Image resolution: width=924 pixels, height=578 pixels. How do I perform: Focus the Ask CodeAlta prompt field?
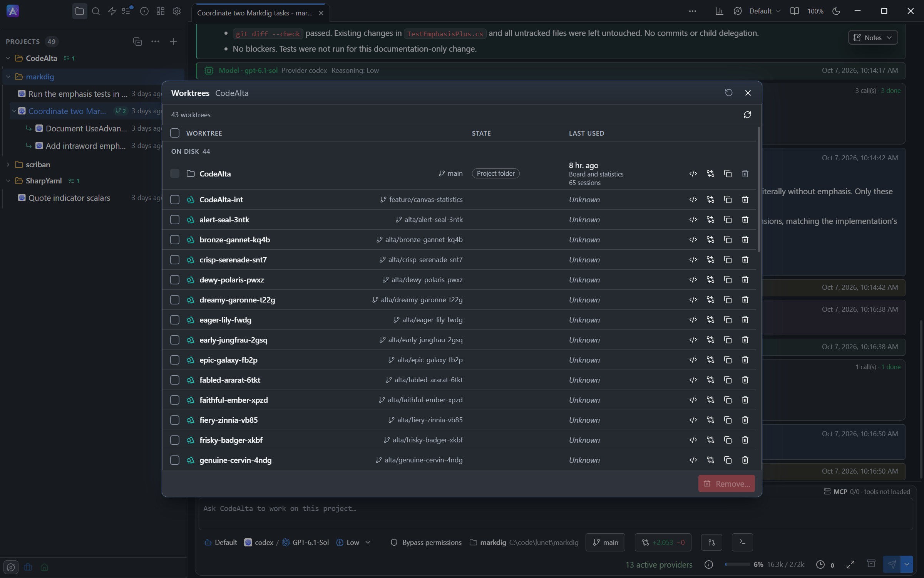[x=556, y=514]
